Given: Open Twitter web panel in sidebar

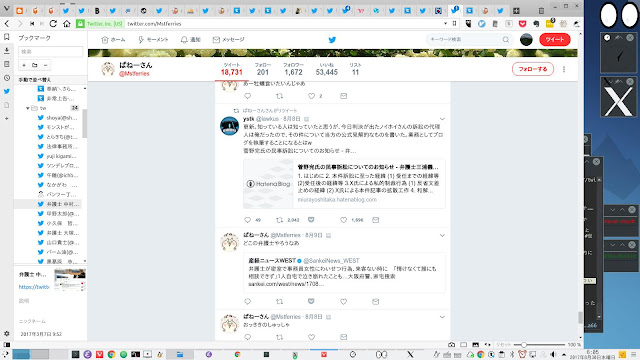Looking at the screenshot, I should coord(7,91).
